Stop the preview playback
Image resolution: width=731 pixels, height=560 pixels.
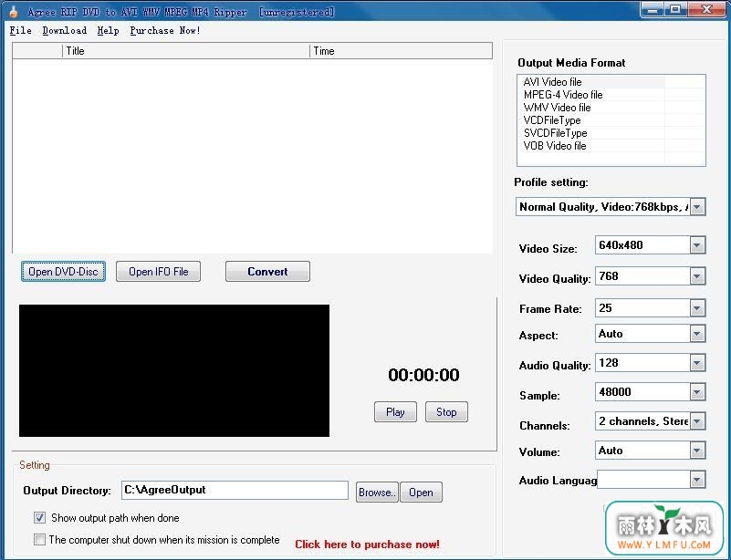(446, 412)
